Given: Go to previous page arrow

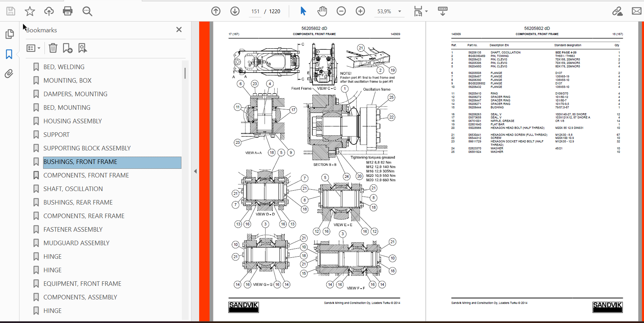Looking at the screenshot, I should [x=216, y=11].
